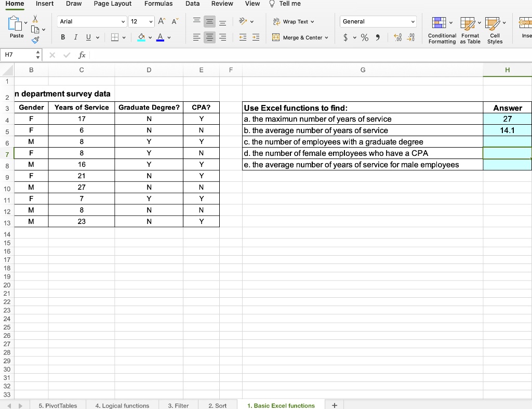Click the increase indent icon
The width and height of the screenshot is (532, 409).
256,37
